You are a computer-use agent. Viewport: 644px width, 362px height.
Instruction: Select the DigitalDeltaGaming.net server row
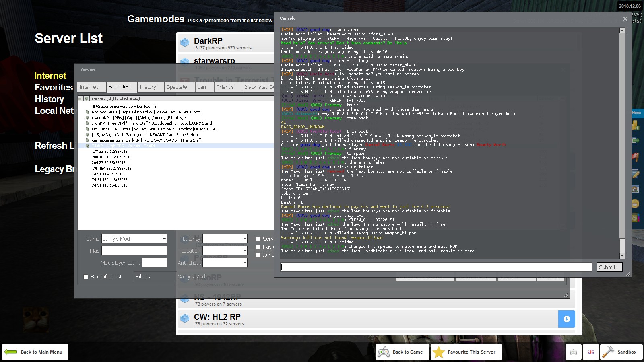coord(176,135)
